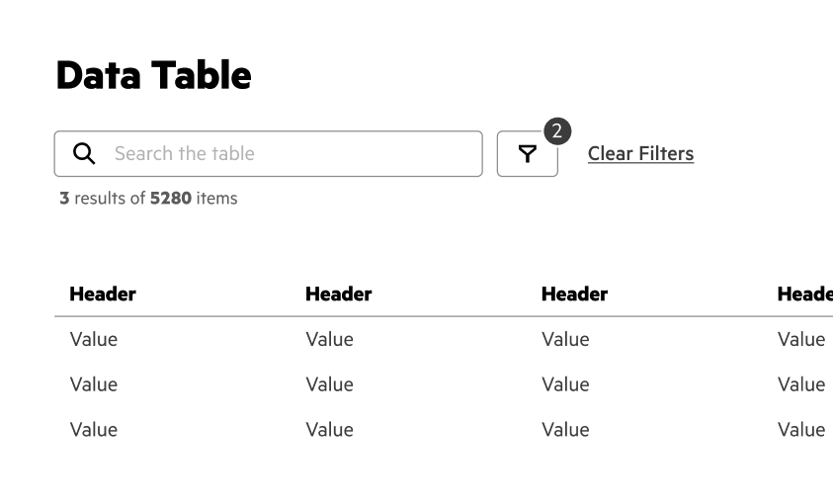Open the filter funnel button
The width and height of the screenshot is (833, 504).
pyautogui.click(x=528, y=154)
